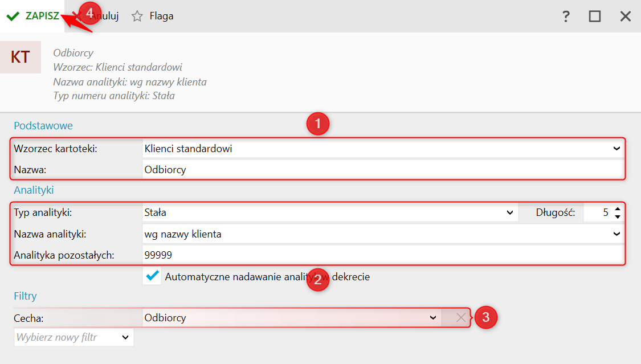Expand the Wzorzec kartoteki dropdown
Viewport: 641px width, 364px height.
coord(616,149)
